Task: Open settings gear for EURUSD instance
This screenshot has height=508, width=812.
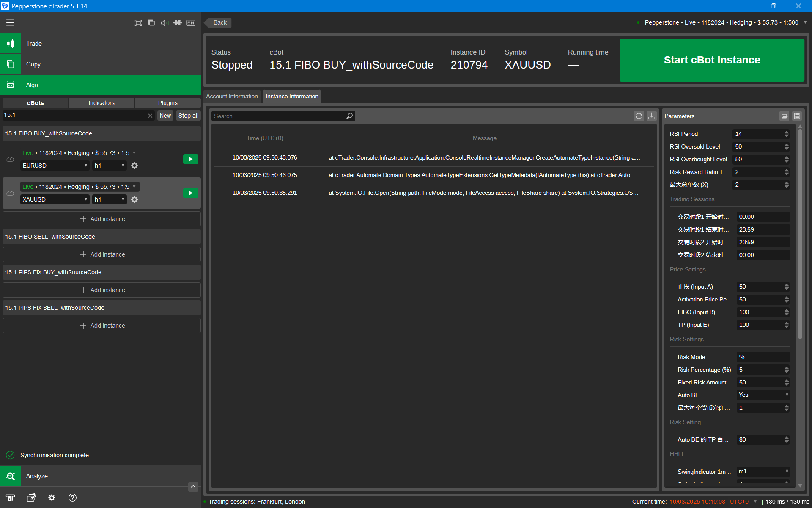Action: 134,166
